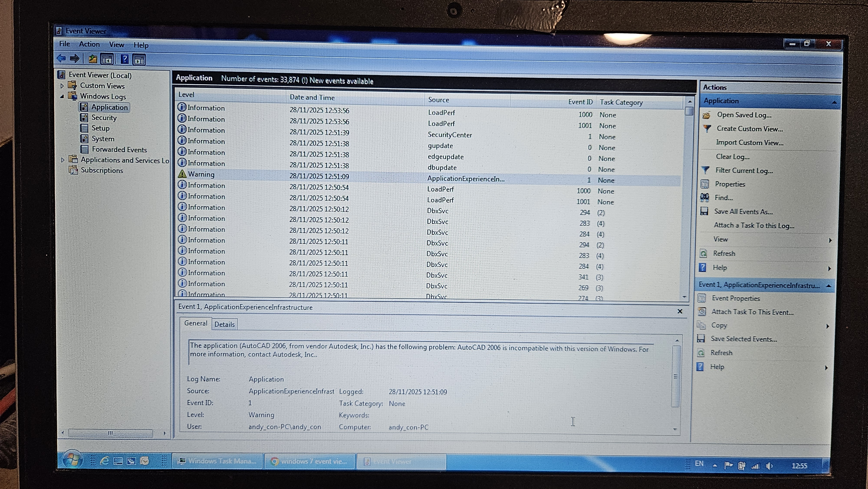Screen dimensions: 868x489
Task: Click the Save All Events As disk icon
Action: [704, 211]
